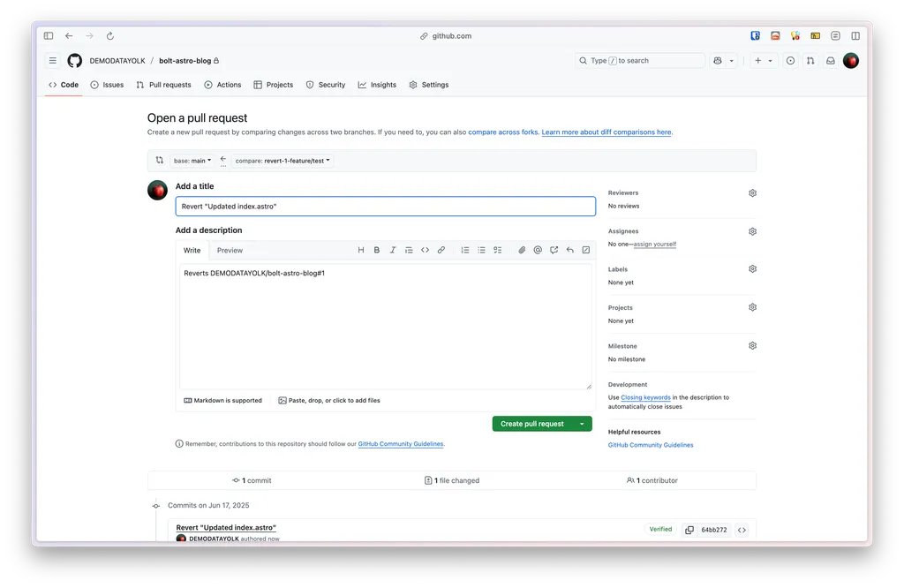The height and width of the screenshot is (588, 904).
Task: Copy full SHA for commit 64bb272
Action: [689, 530]
